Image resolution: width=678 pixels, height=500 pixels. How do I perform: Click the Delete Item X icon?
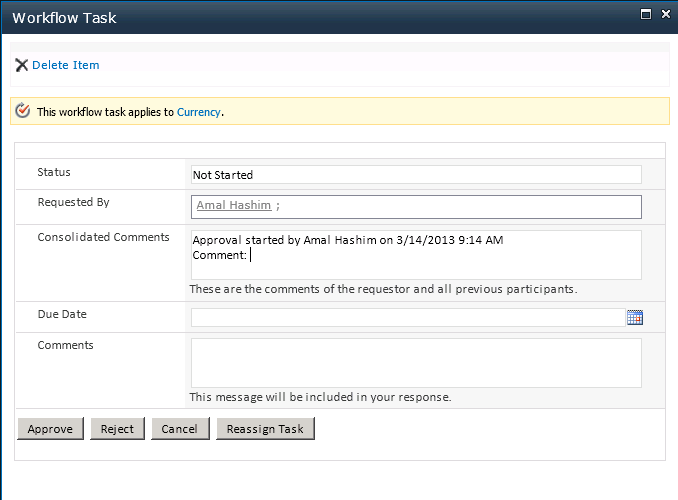(22, 65)
